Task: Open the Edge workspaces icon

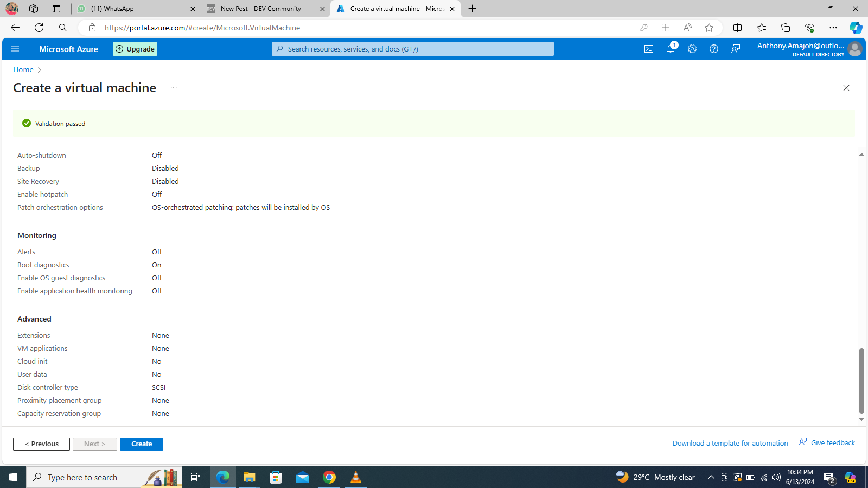Action: (x=34, y=9)
